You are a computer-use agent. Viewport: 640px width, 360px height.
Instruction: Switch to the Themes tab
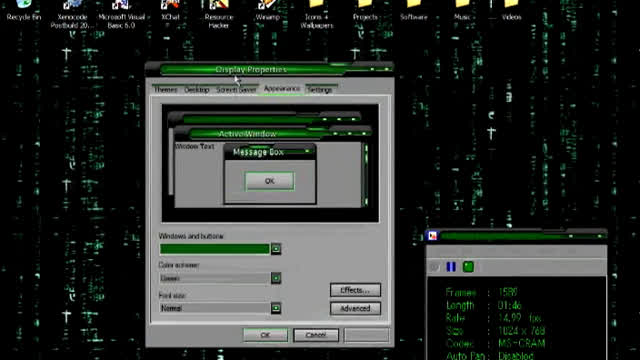(165, 89)
